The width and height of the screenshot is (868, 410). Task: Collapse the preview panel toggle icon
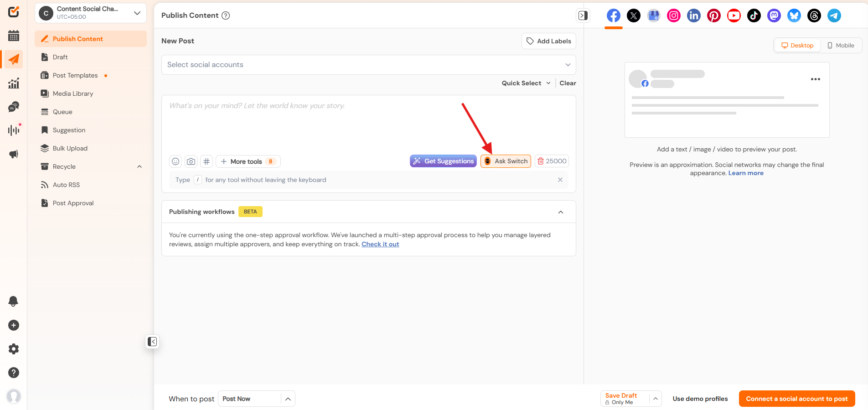pyautogui.click(x=583, y=16)
